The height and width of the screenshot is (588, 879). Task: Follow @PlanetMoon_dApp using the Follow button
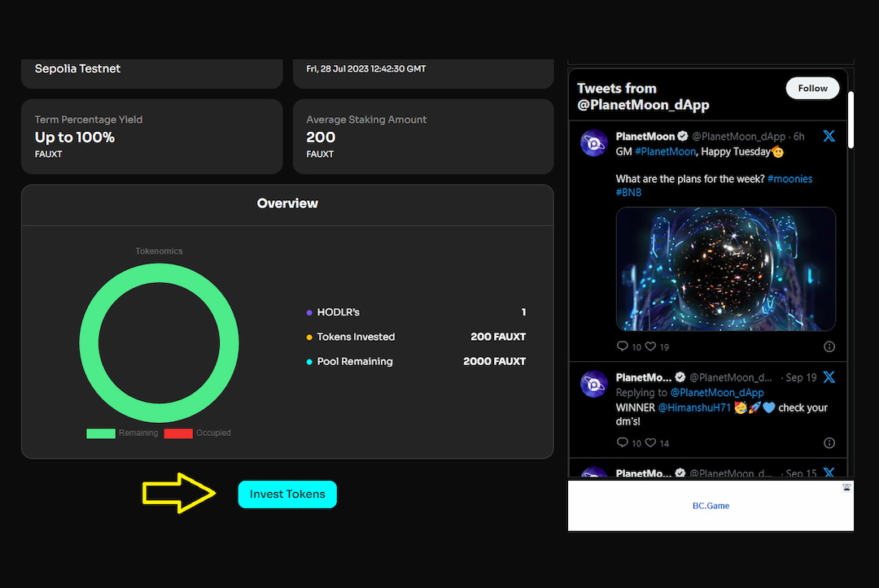pos(812,89)
